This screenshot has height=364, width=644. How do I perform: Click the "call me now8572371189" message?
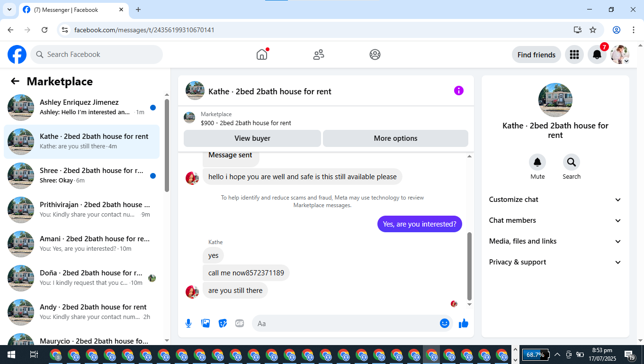tap(246, 273)
